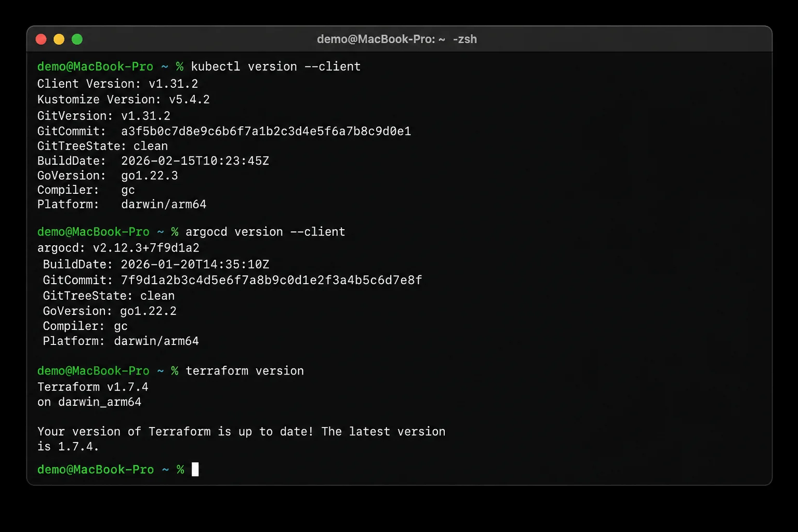The width and height of the screenshot is (798, 532).
Task: Click the 'is 1.7.4.' line
Action: click(x=68, y=447)
